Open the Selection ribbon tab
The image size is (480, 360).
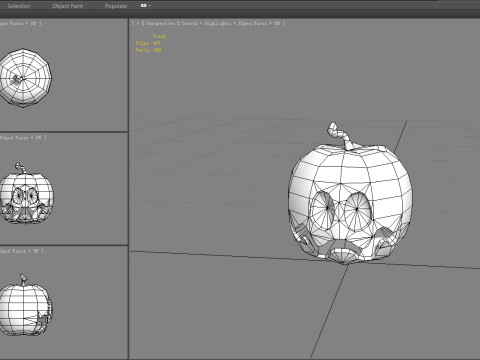(19, 6)
